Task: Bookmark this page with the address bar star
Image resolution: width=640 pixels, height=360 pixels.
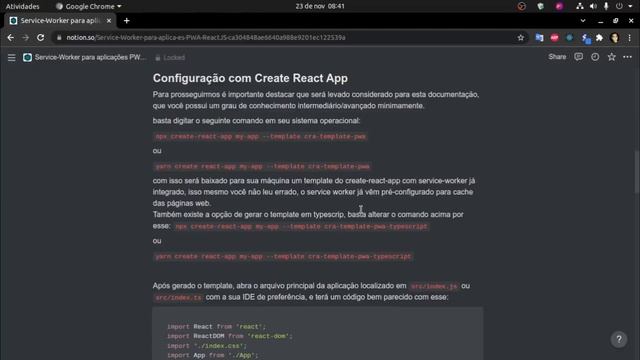Action: click(520, 38)
